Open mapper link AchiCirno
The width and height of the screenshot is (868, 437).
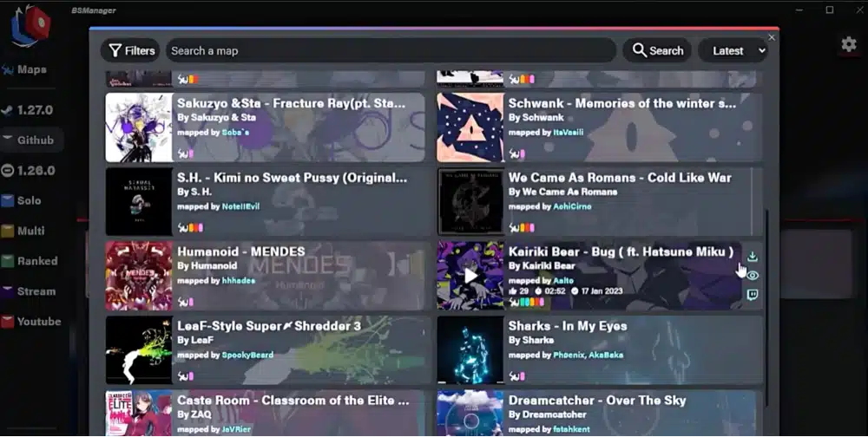pos(572,206)
